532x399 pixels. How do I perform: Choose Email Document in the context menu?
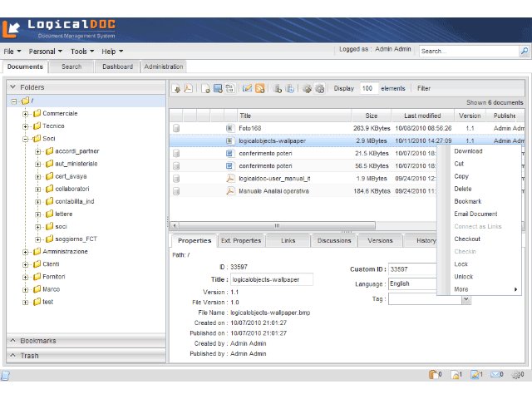pyautogui.click(x=479, y=214)
